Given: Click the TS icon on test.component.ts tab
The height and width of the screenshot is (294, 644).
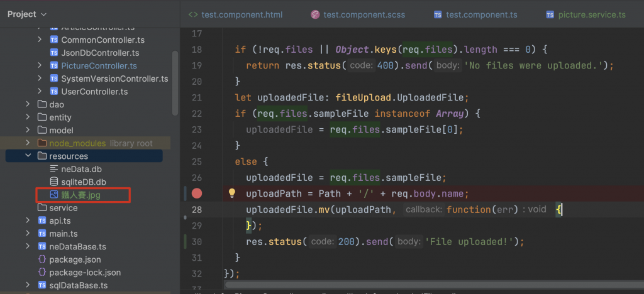Looking at the screenshot, I should point(438,15).
